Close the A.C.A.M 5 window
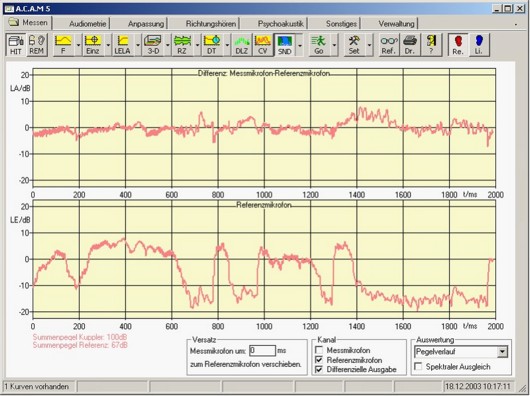This screenshot has width=530, height=396. [x=520, y=9]
